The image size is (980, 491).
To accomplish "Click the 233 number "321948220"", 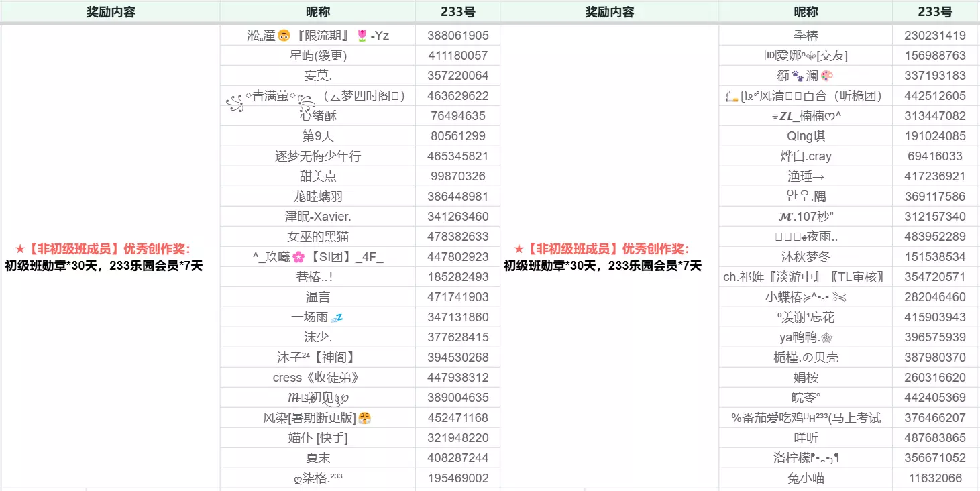I will click(x=458, y=438).
